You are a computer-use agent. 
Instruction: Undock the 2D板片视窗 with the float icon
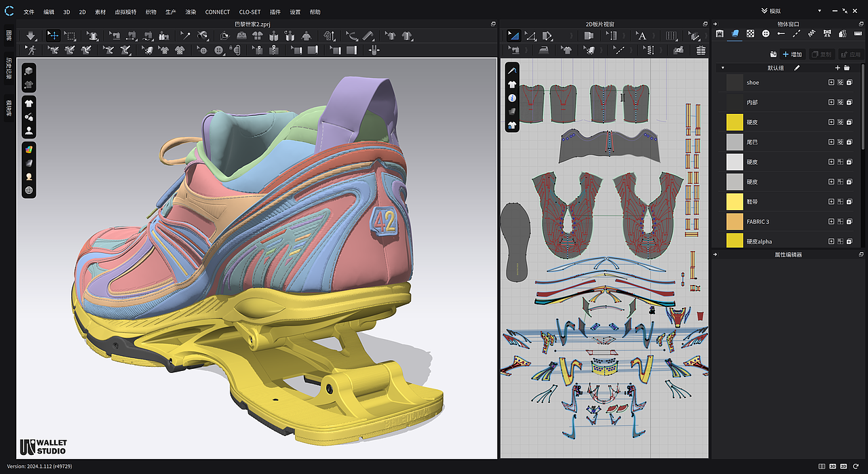(x=705, y=24)
